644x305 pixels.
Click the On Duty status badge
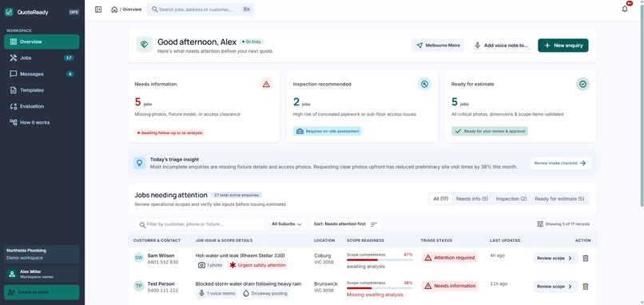click(252, 42)
